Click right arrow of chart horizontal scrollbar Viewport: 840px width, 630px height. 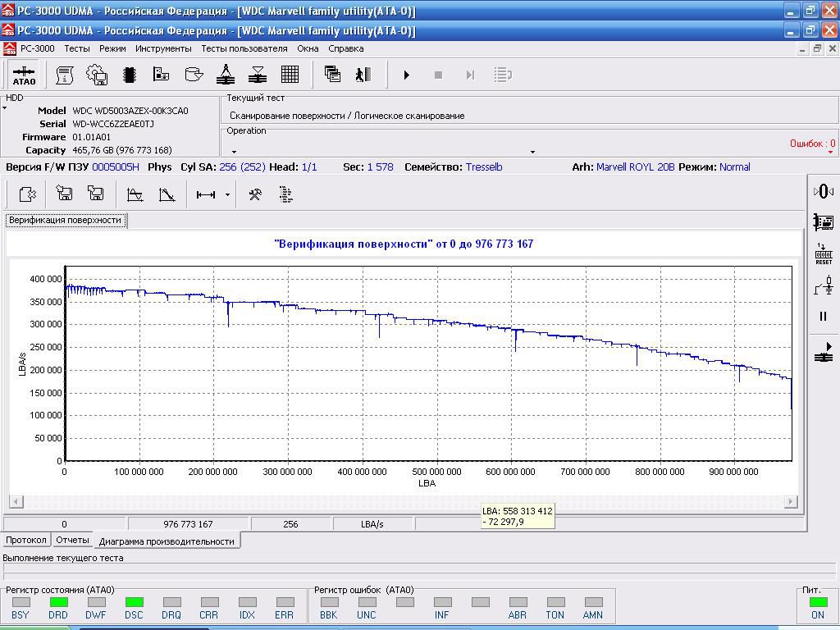791,501
